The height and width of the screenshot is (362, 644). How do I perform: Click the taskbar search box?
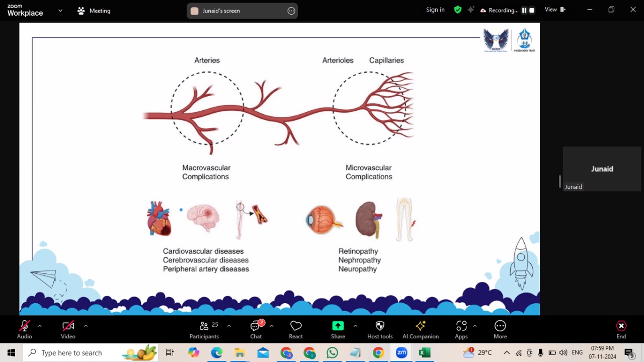(91, 352)
